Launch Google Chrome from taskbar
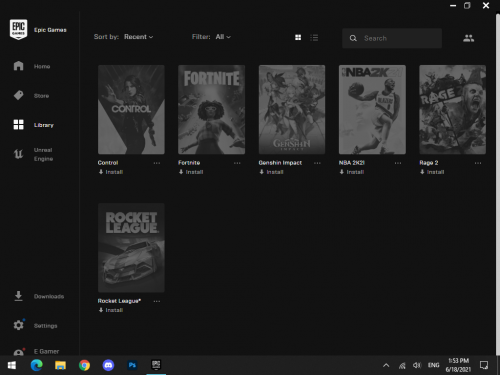The height and width of the screenshot is (375, 500). coord(84,365)
